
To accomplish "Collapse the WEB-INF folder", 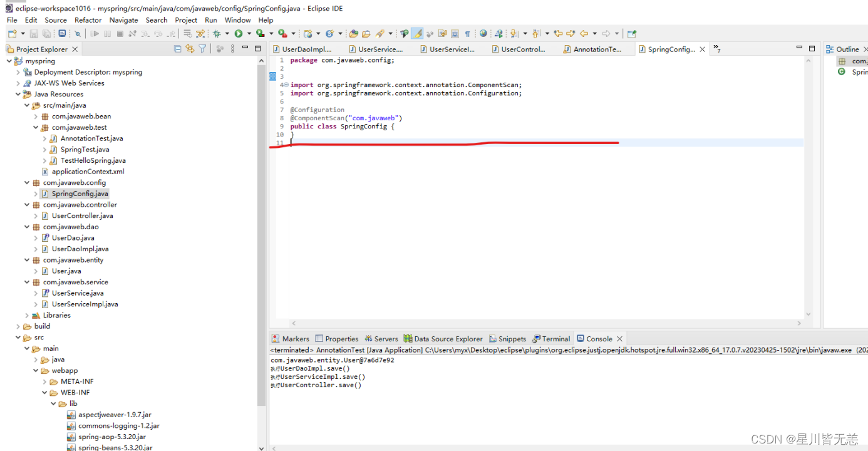I will pos(44,393).
